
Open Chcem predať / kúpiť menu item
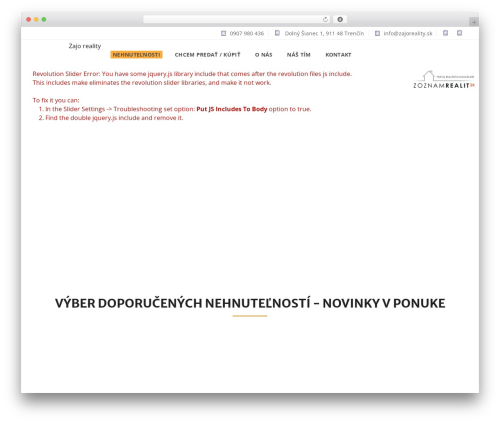pyautogui.click(x=207, y=55)
